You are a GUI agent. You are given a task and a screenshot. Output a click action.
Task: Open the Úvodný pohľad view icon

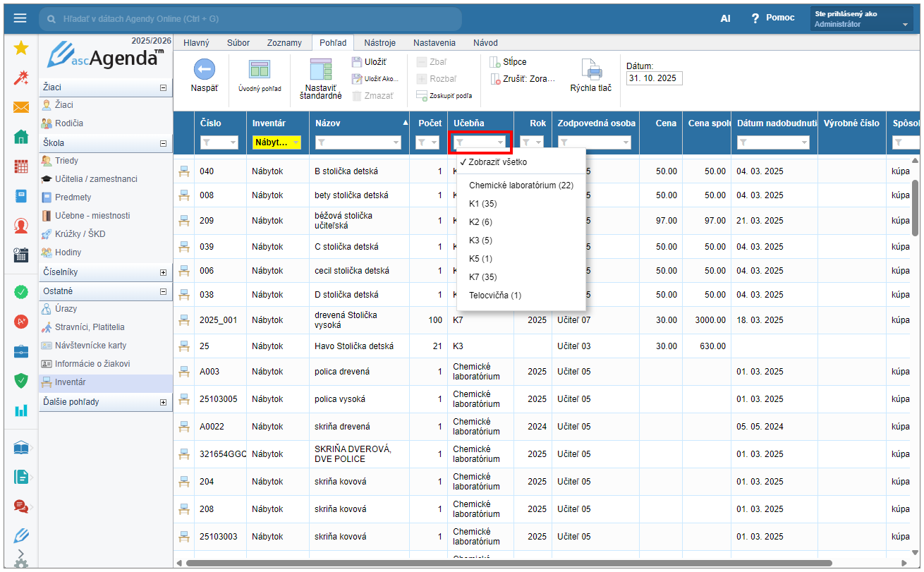259,69
